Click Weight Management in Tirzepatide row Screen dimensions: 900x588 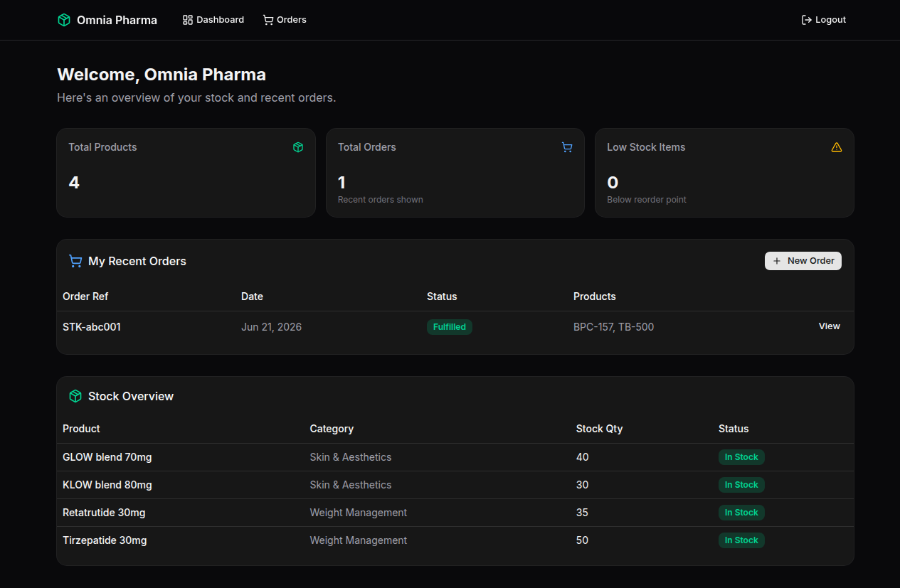pyautogui.click(x=359, y=540)
